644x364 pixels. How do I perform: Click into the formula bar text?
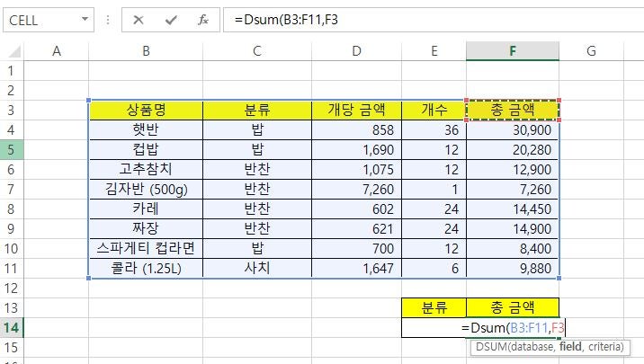point(434,20)
